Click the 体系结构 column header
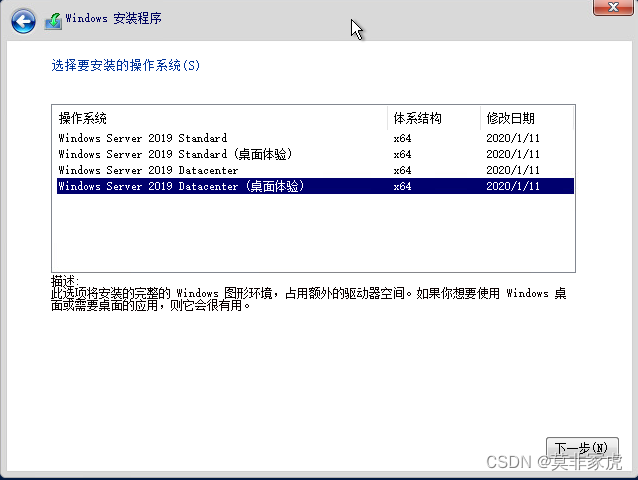The image size is (638, 480). click(434, 118)
